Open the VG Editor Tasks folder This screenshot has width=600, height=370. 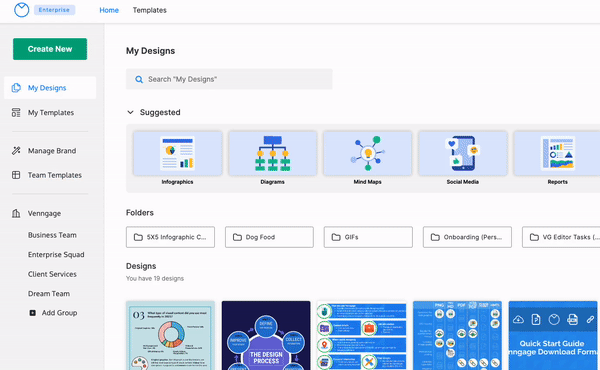(561, 237)
